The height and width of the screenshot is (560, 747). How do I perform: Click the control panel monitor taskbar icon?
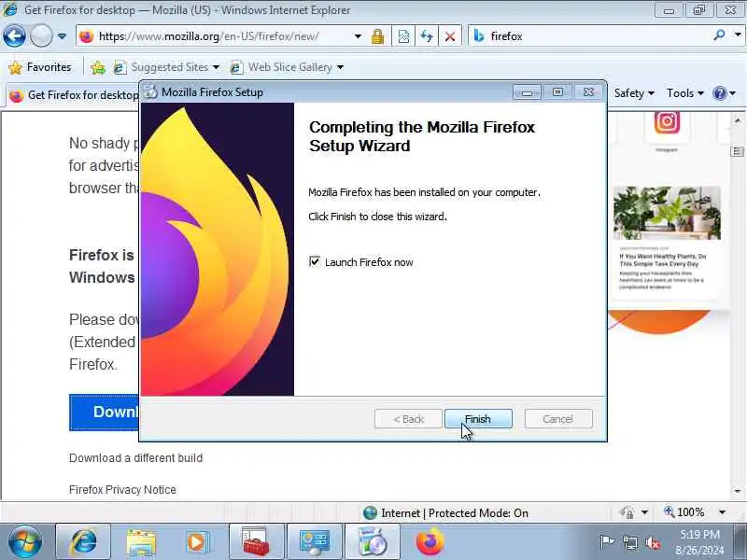tap(315, 542)
